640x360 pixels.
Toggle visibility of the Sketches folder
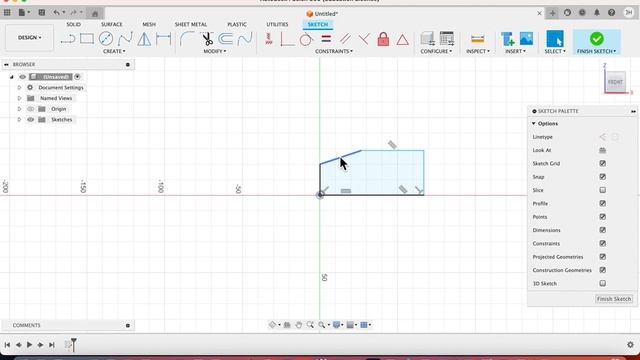[31, 120]
